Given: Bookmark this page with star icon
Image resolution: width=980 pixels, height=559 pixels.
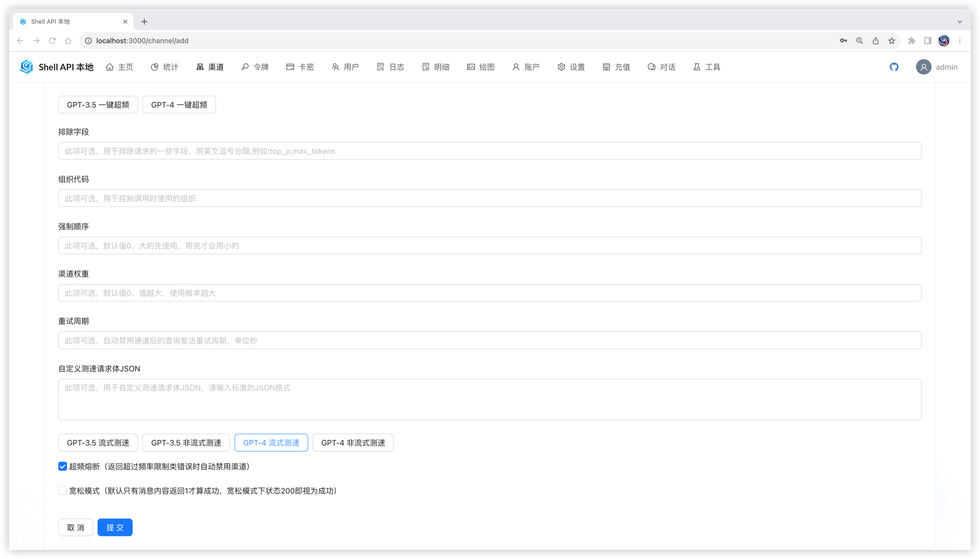Looking at the screenshot, I should pos(891,41).
